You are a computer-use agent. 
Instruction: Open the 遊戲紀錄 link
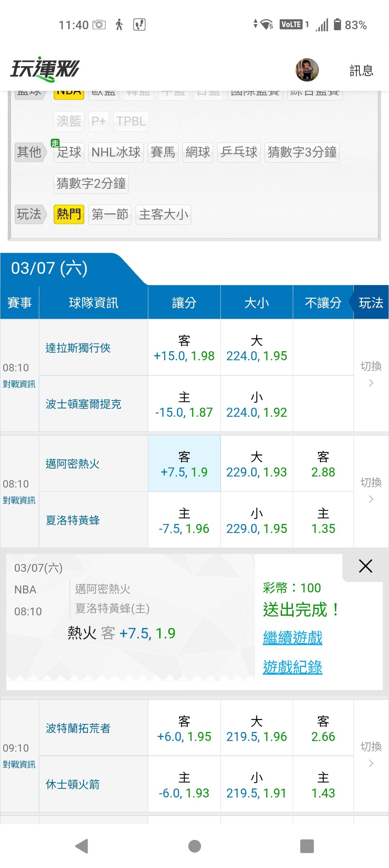(292, 667)
